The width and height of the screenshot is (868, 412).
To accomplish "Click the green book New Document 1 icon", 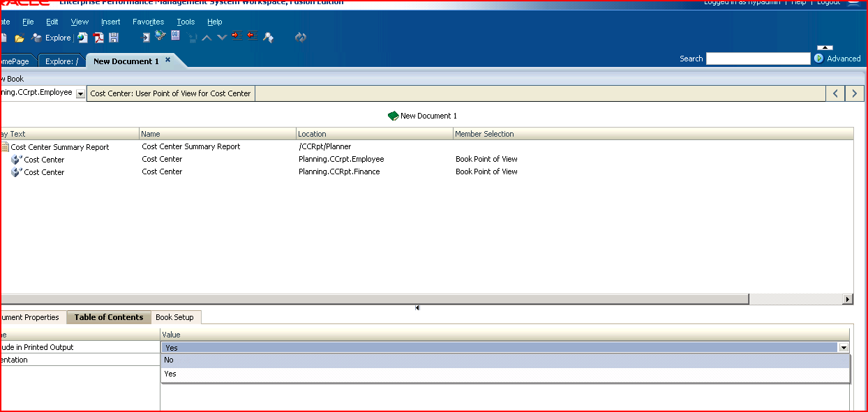I will tap(393, 116).
